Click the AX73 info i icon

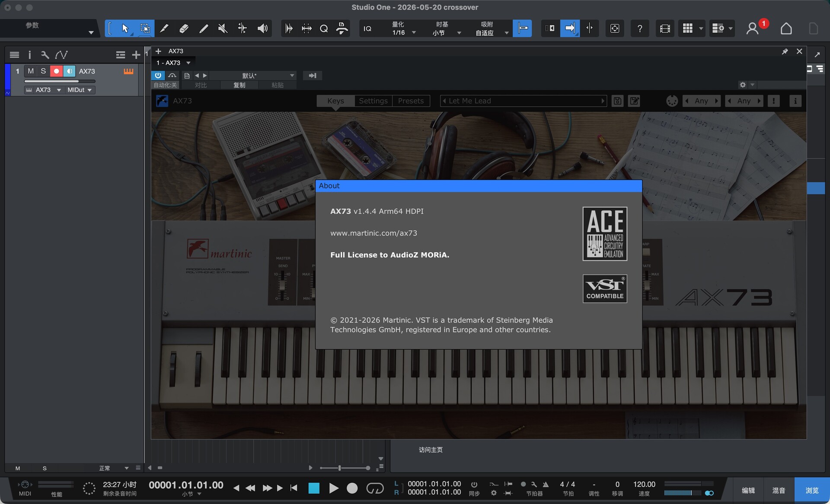pos(795,101)
